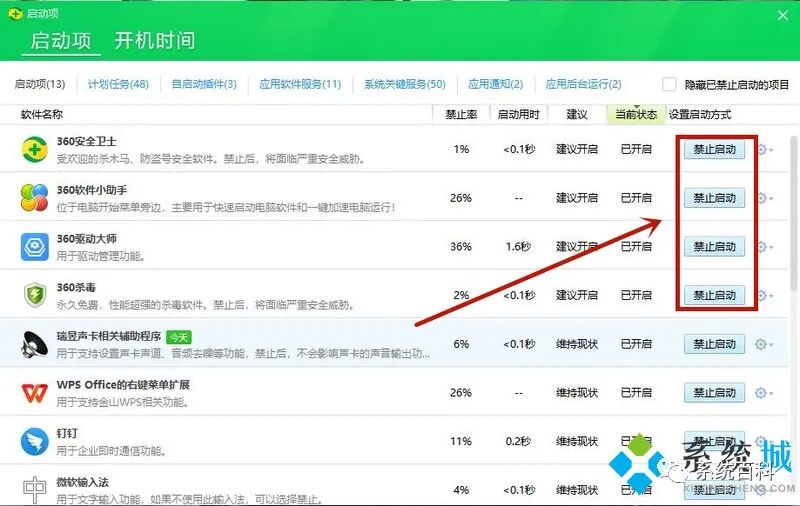
Task: Select the 微软输入法 row title
Action: (82, 482)
